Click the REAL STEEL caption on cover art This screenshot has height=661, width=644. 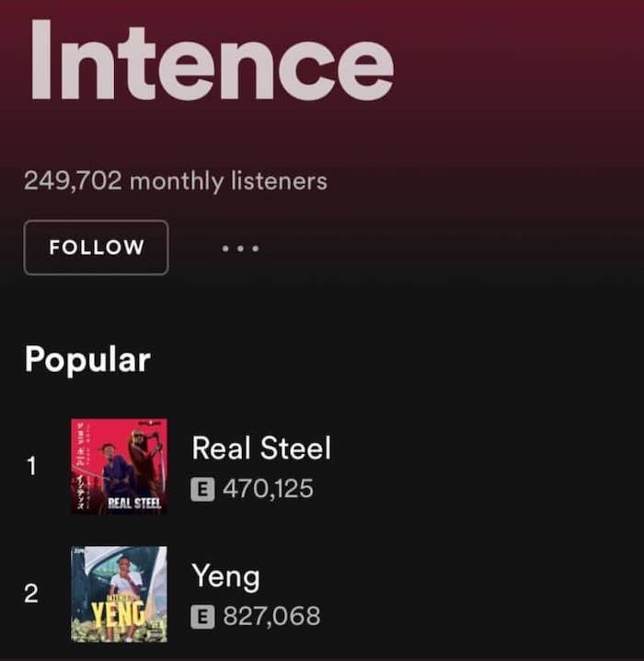click(134, 504)
